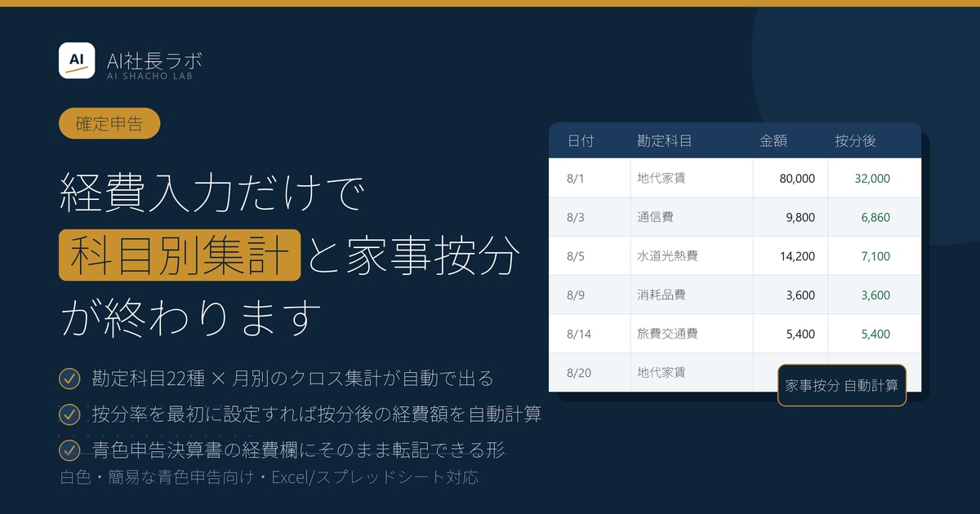
Task: Click the 按分後 column header
Action: click(855, 141)
